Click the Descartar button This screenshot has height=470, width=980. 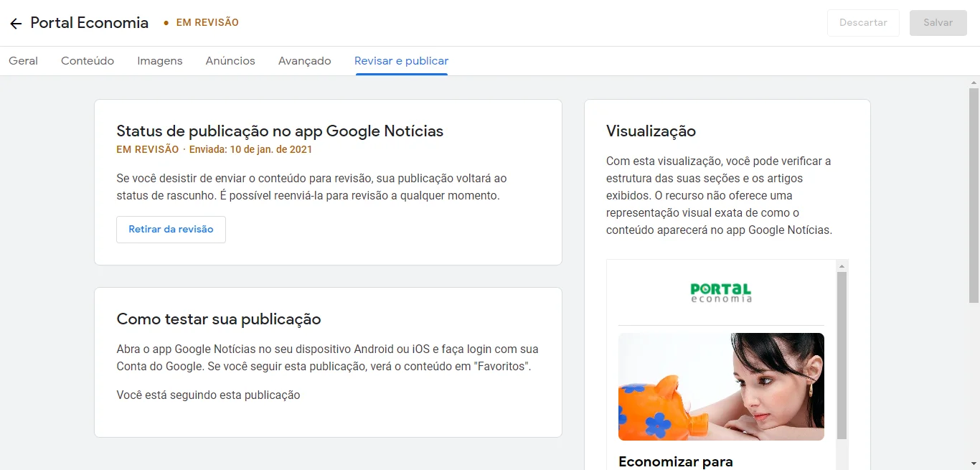(x=863, y=23)
